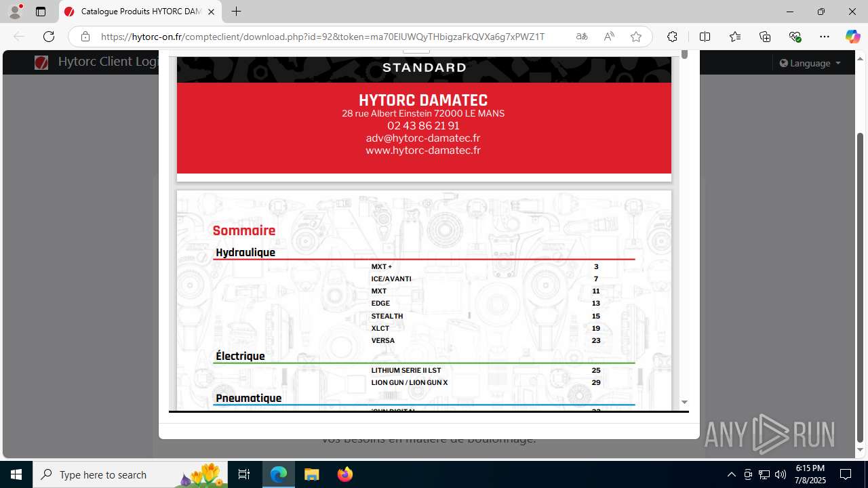The width and height of the screenshot is (868, 488).
Task: Click the phone number 02 43 86 21 91
Action: click(423, 125)
